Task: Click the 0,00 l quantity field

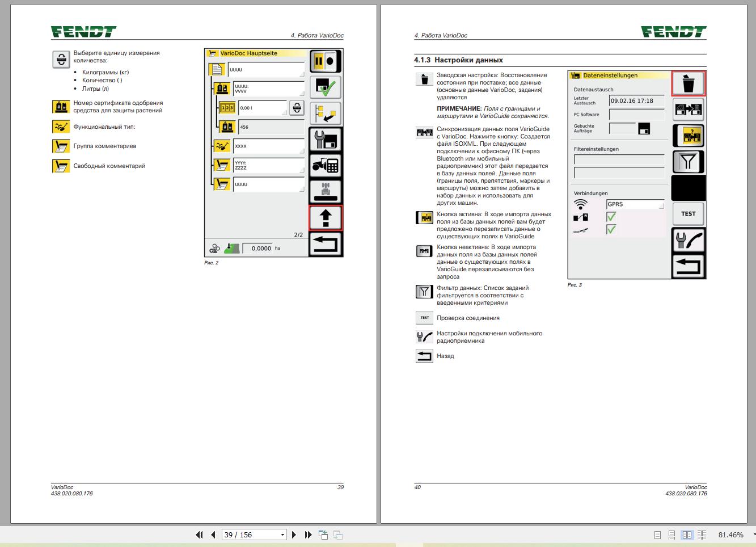Action: [262, 108]
